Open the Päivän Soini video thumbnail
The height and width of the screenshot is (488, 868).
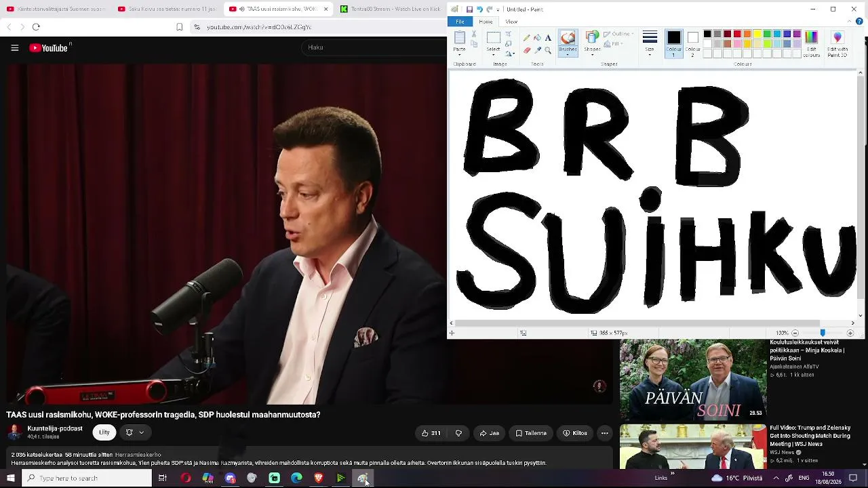click(x=693, y=380)
